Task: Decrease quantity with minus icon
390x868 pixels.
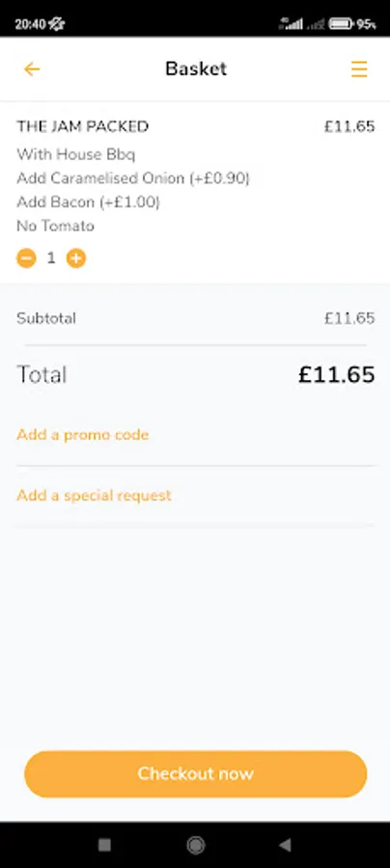Action: tap(26, 258)
